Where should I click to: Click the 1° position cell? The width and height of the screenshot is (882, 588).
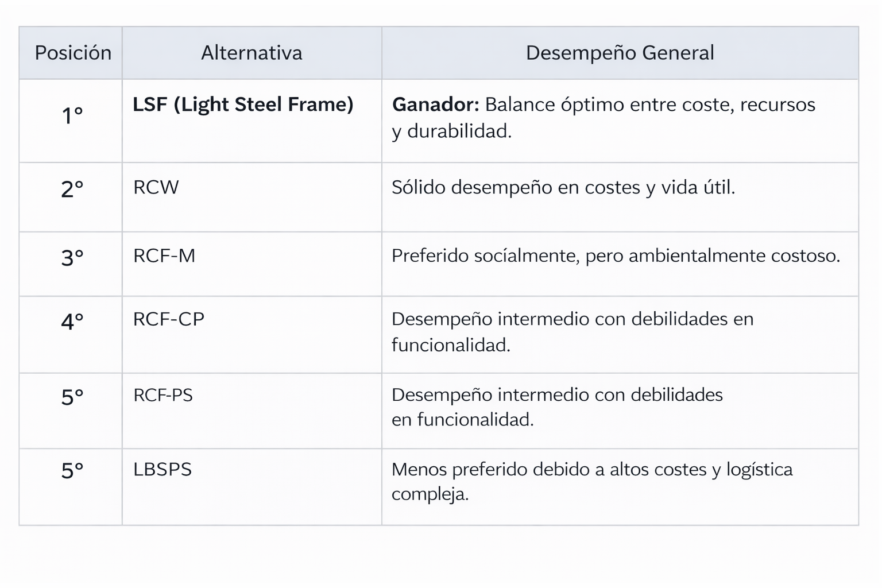pyautogui.click(x=72, y=116)
